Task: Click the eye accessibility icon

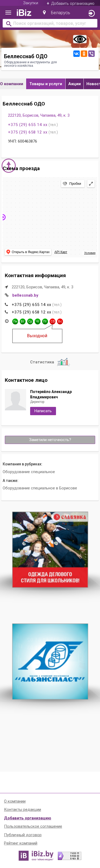Action: pos(80,40)
